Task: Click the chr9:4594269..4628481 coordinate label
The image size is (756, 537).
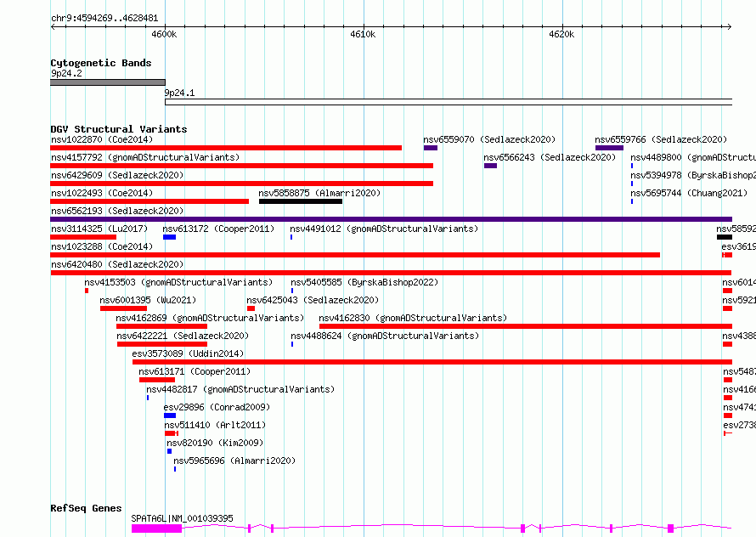Action: click(x=104, y=18)
